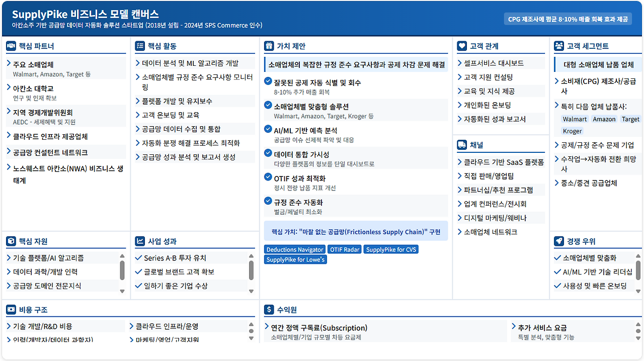Image resolution: width=644 pixels, height=361 pixels.
Task: Click the chevron before 추가 서비스 요금
Action: tap(514, 327)
